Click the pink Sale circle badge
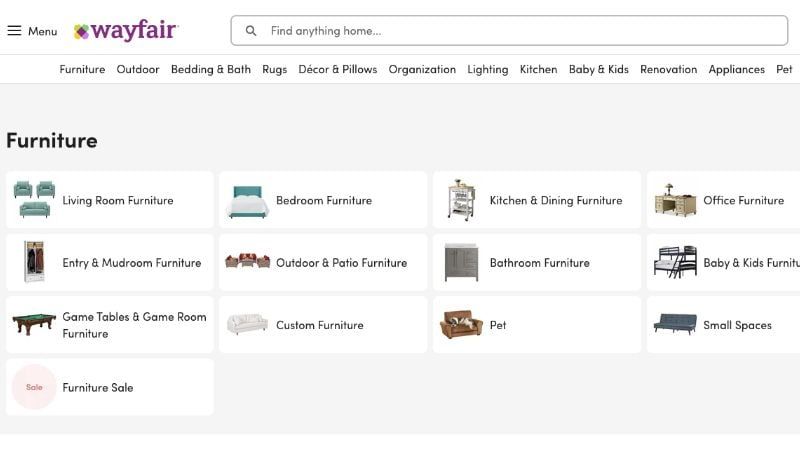The height and width of the screenshot is (450, 800). (34, 387)
